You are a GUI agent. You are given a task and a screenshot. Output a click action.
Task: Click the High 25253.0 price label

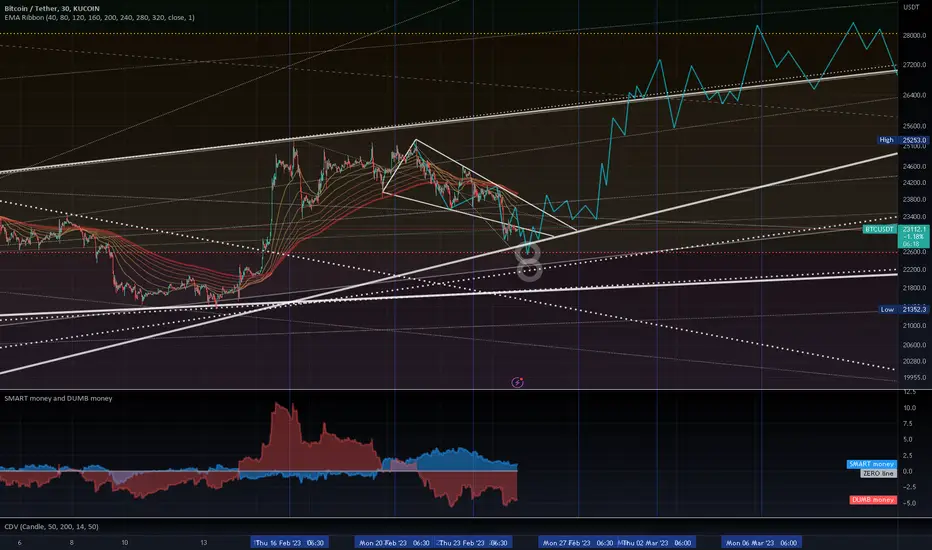pyautogui.click(x=903, y=140)
